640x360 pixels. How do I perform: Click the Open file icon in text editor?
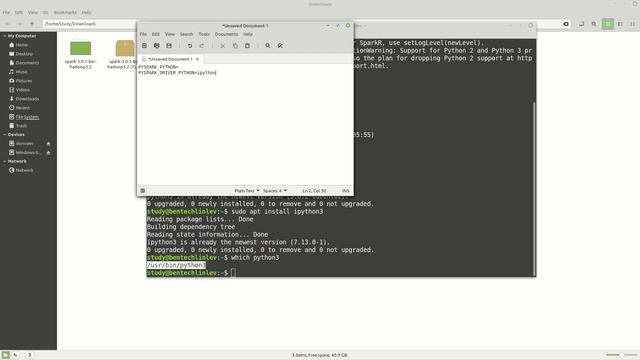click(x=157, y=46)
